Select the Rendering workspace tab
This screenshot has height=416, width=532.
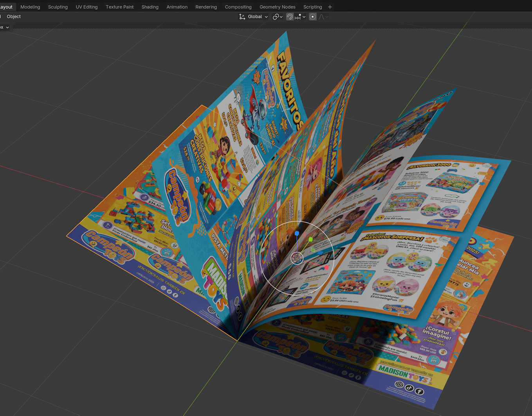point(206,7)
